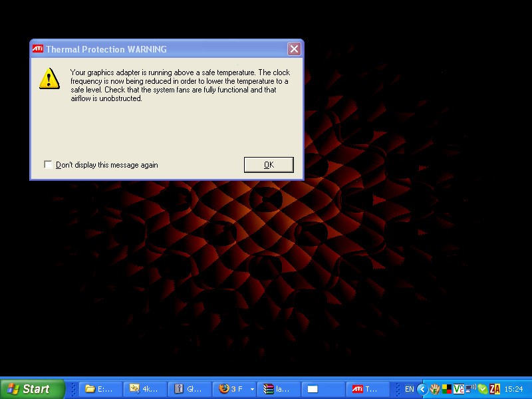532x399 pixels.
Task: Click the hand-shaped tray icon
Action: [x=435, y=389]
